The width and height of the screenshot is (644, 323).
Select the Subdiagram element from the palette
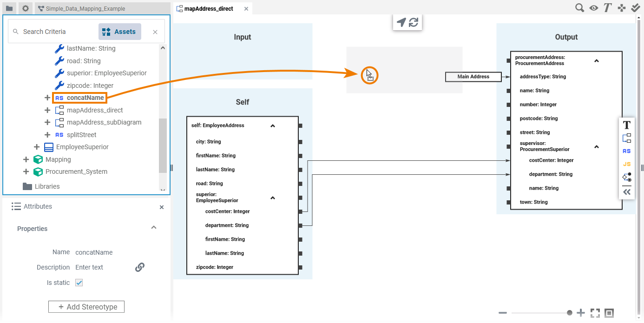626,138
